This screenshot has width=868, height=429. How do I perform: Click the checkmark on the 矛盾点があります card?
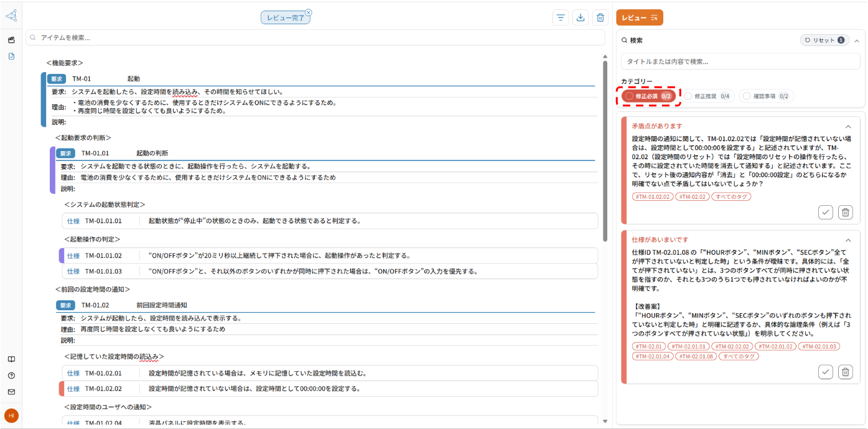826,212
